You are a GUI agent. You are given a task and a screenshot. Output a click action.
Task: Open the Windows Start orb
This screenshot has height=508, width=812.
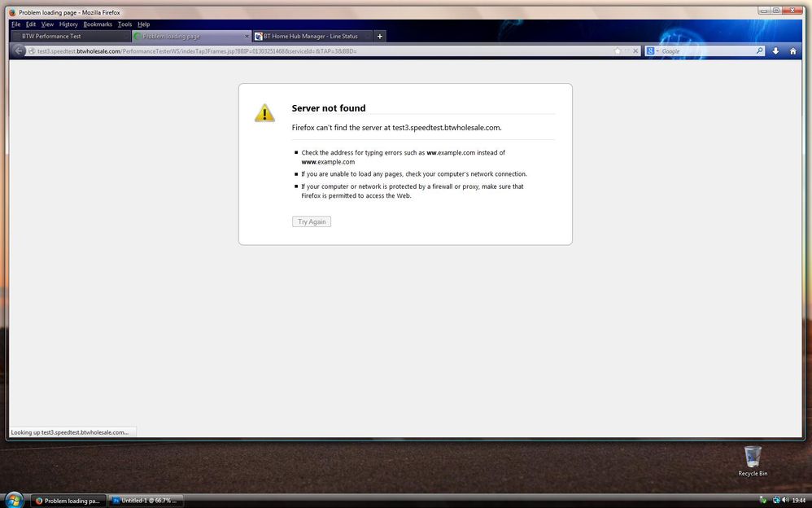[x=14, y=500]
